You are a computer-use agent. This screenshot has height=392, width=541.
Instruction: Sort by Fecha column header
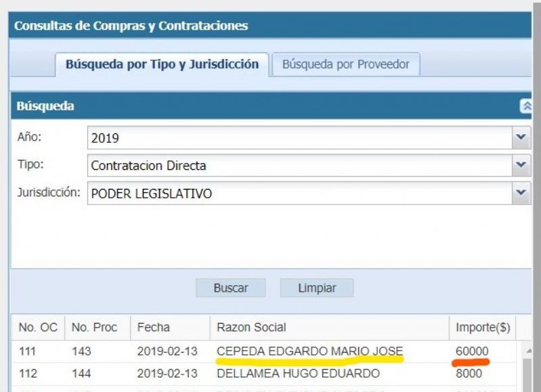pyautogui.click(x=153, y=327)
